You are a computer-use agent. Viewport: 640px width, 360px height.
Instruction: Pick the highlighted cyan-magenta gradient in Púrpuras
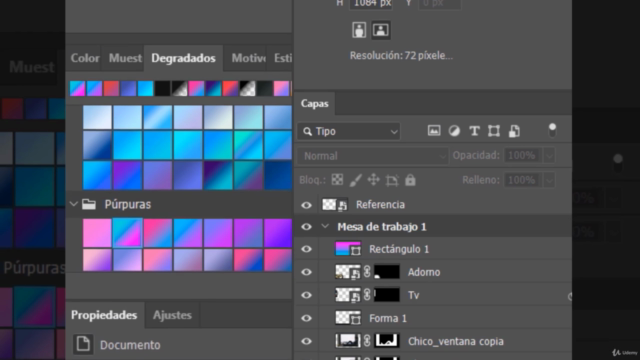127,233
